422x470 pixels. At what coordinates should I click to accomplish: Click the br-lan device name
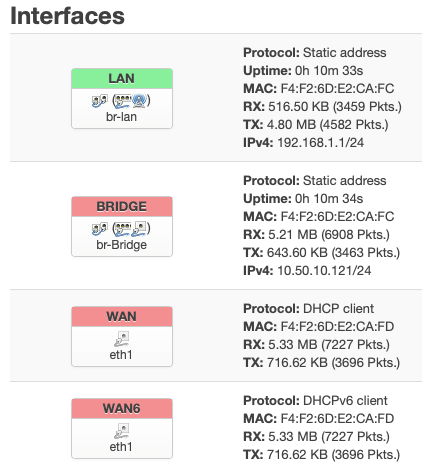pyautogui.click(x=121, y=117)
